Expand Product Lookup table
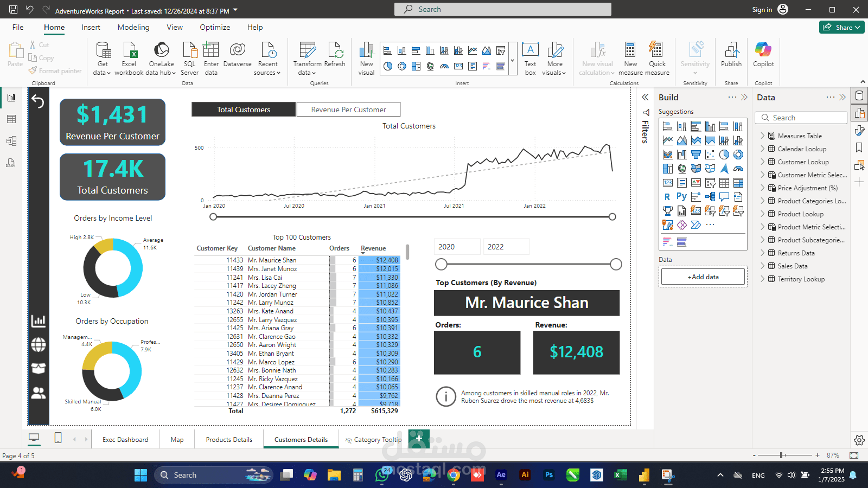 pos(762,214)
